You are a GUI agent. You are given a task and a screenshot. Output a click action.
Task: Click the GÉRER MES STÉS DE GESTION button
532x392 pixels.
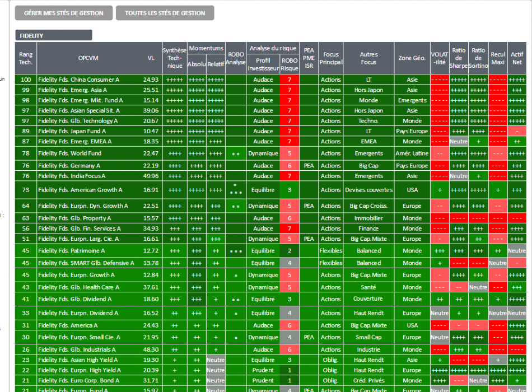coord(64,13)
